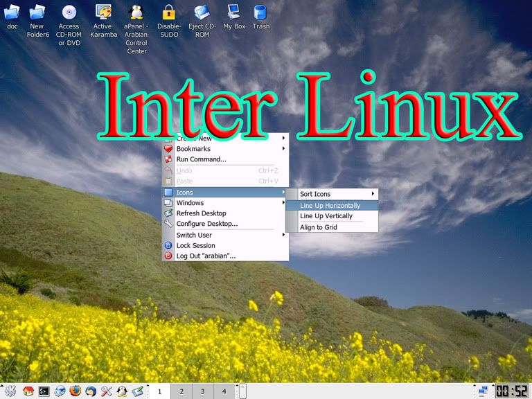The height and width of the screenshot is (399, 532).
Task: Click the heart icon beside Bookmarks
Action: [168, 149]
